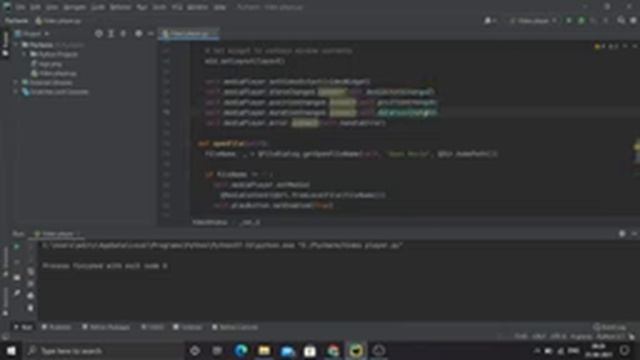
Task: Open the Run panel settings gear icon
Action: pyautogui.click(x=622, y=234)
